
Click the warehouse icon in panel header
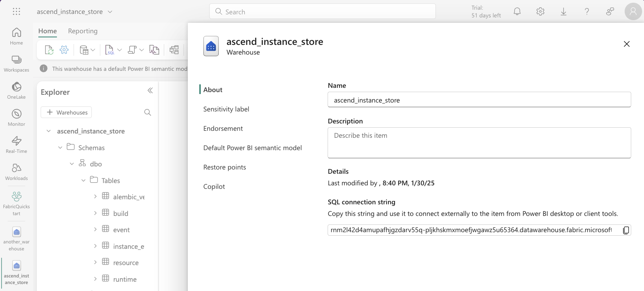click(x=211, y=46)
